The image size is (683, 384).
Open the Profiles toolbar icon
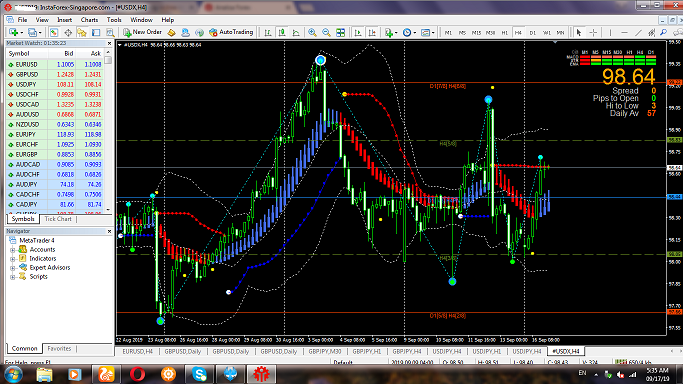tap(32, 32)
